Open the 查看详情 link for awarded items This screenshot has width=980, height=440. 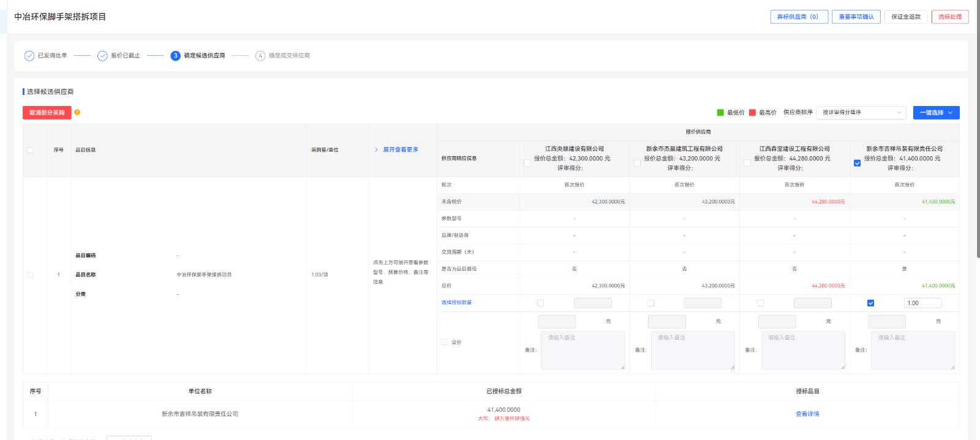click(x=807, y=414)
